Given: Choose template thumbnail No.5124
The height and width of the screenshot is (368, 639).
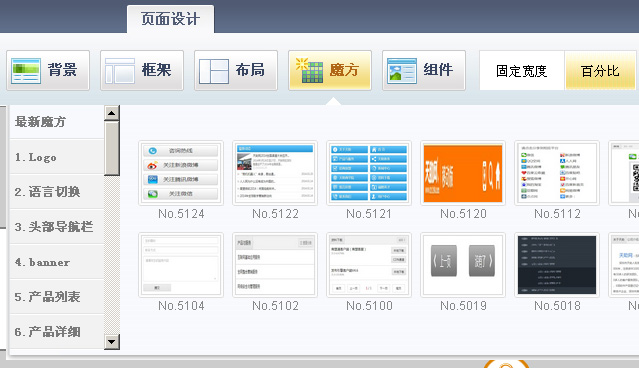Looking at the screenshot, I should point(181,173).
